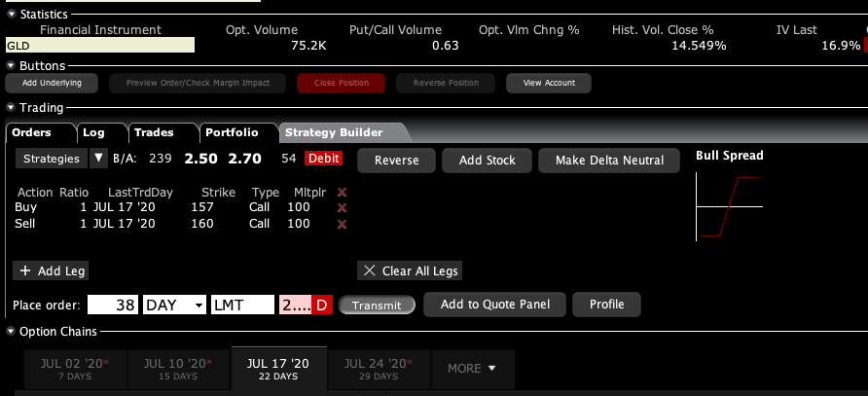Image resolution: width=868 pixels, height=396 pixels.
Task: Click Clear All Legs button
Action: coord(409,270)
